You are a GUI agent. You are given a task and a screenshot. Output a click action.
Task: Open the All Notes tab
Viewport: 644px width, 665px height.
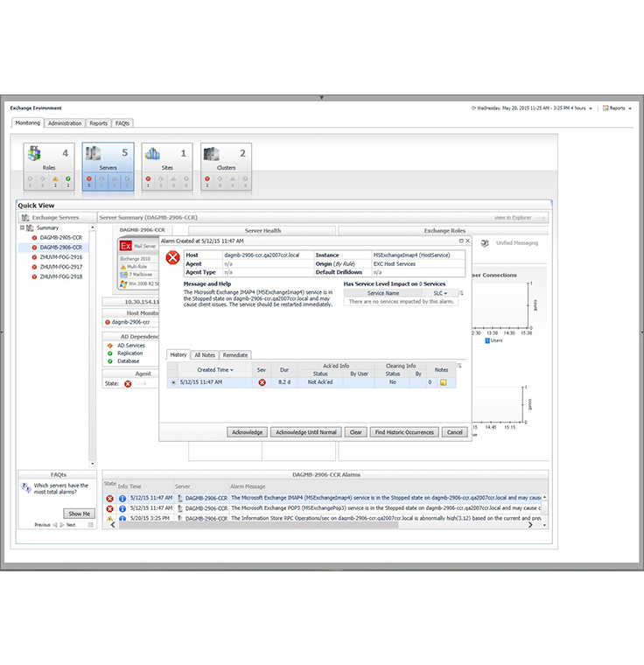tap(205, 355)
